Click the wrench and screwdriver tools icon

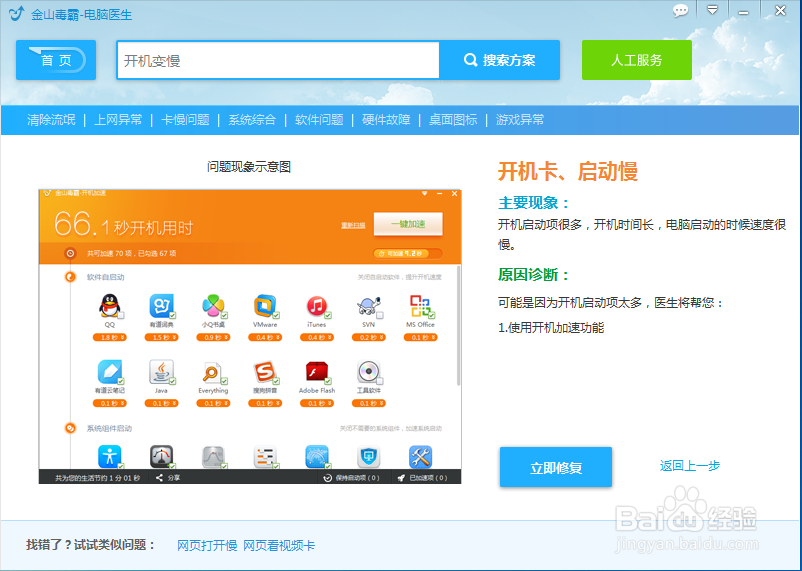(420, 456)
